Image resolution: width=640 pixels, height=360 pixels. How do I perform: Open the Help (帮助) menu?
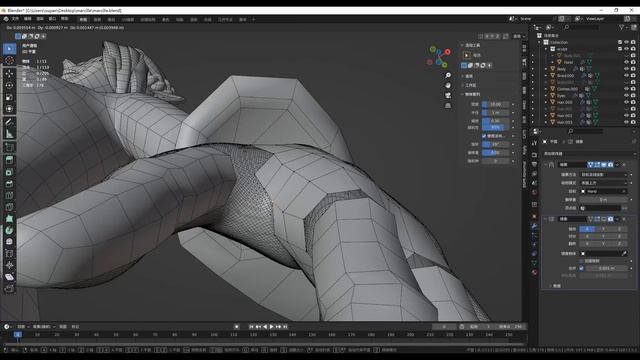tap(64, 19)
